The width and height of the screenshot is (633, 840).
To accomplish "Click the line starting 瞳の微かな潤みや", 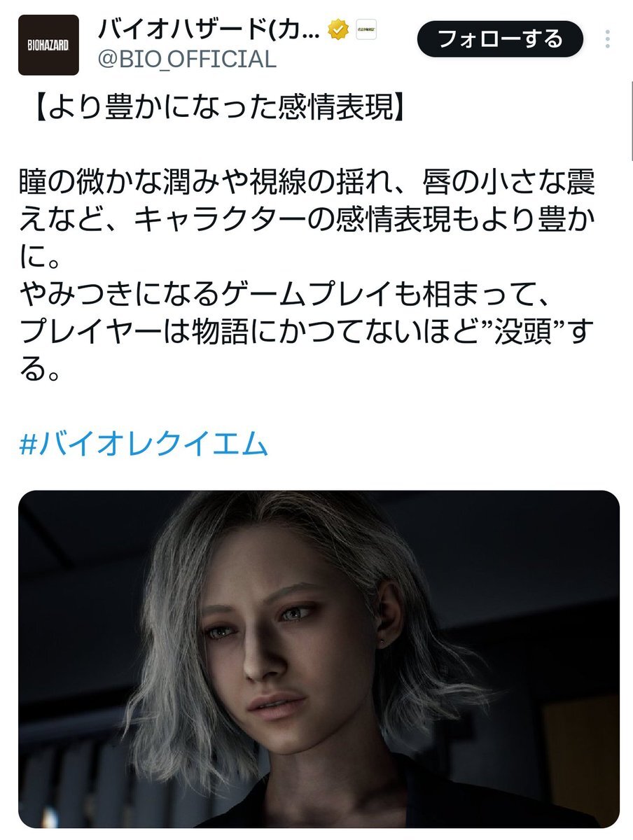I will coord(308,185).
